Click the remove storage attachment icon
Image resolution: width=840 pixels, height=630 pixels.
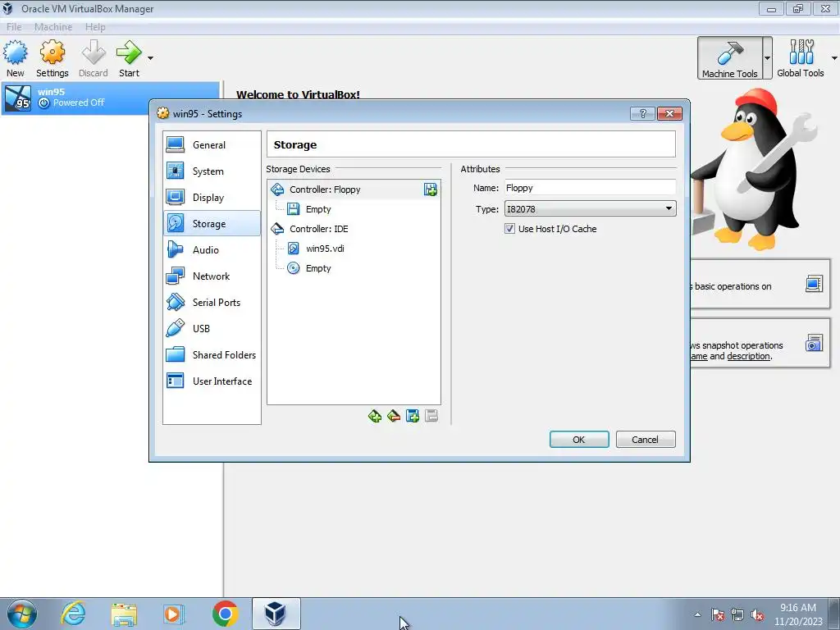[431, 416]
